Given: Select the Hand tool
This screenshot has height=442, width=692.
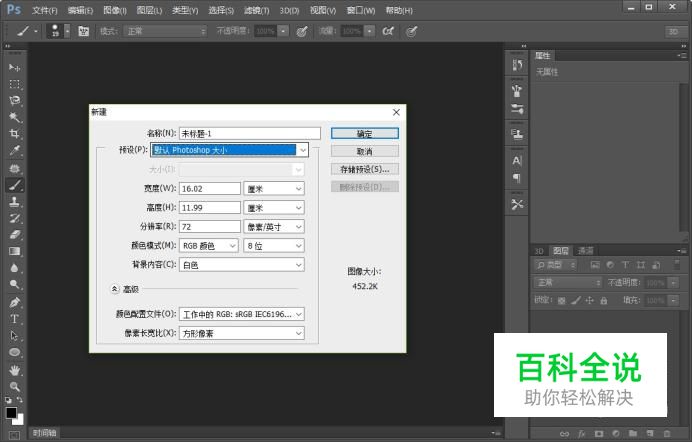Looking at the screenshot, I should coord(15,369).
